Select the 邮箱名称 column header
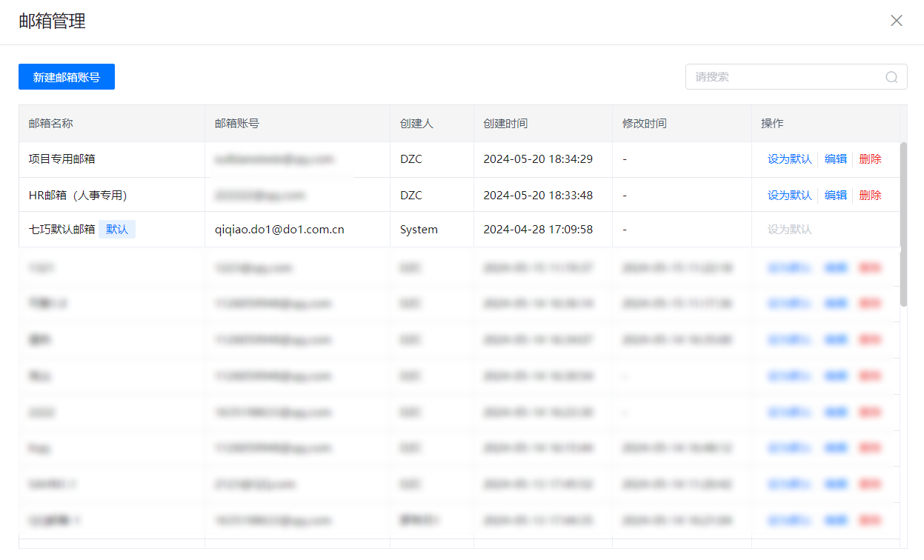This screenshot has width=924, height=560. (51, 124)
